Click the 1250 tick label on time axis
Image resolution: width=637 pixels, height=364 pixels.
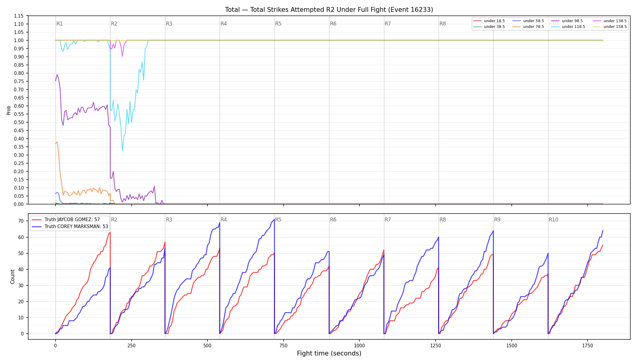coord(436,345)
